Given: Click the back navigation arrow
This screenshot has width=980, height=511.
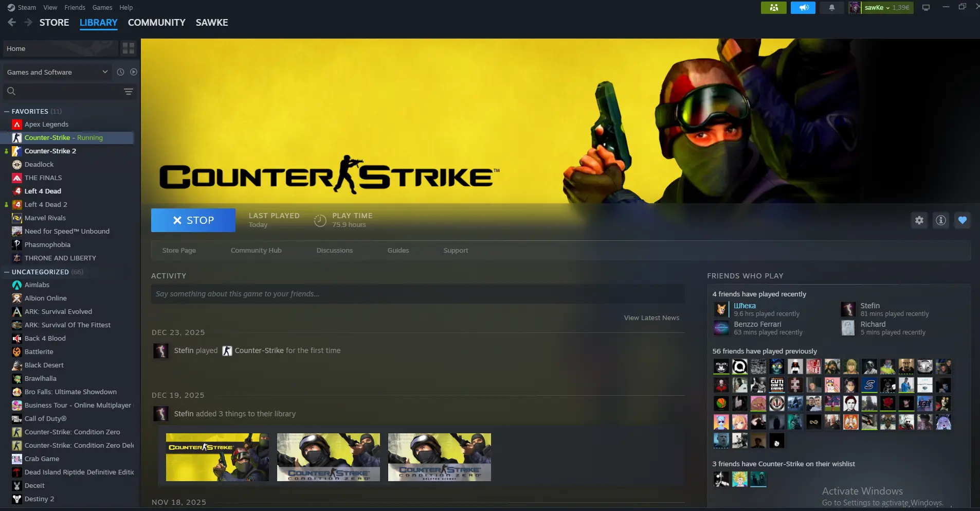Looking at the screenshot, I should (x=12, y=22).
